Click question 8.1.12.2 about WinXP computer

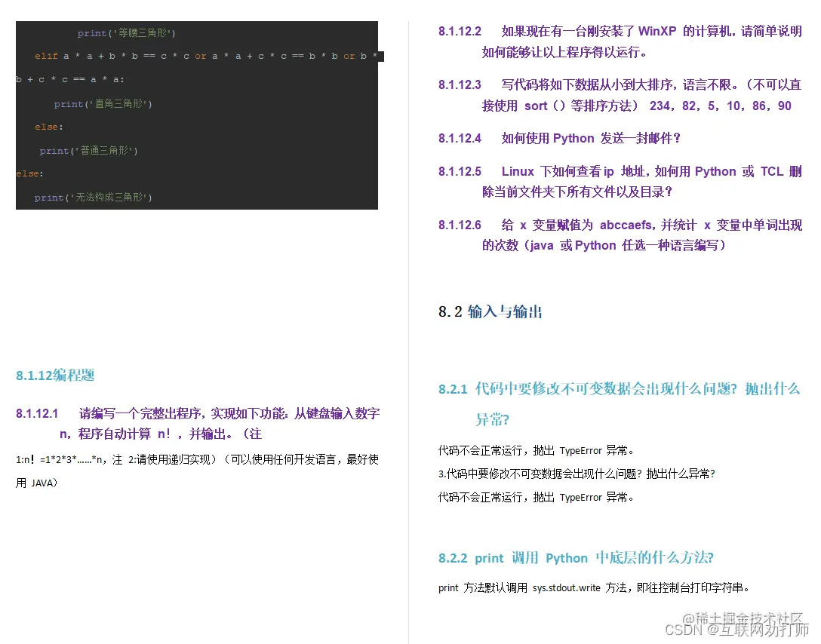point(620,41)
